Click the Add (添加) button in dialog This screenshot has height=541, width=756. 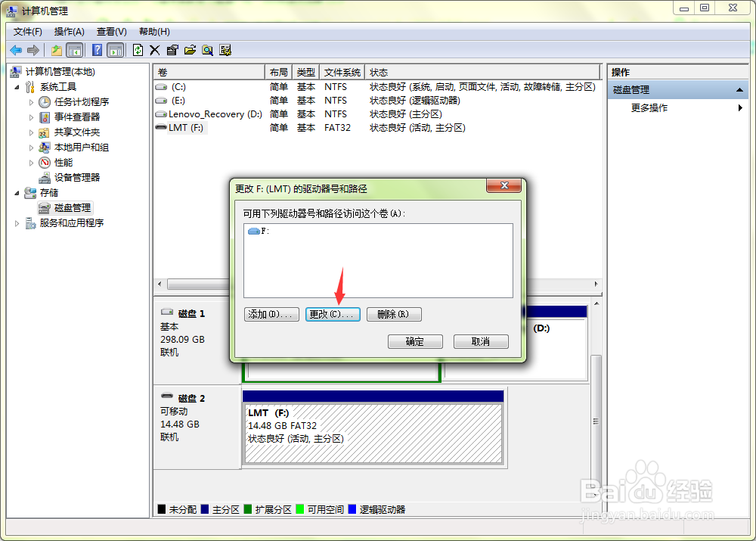[x=271, y=314]
